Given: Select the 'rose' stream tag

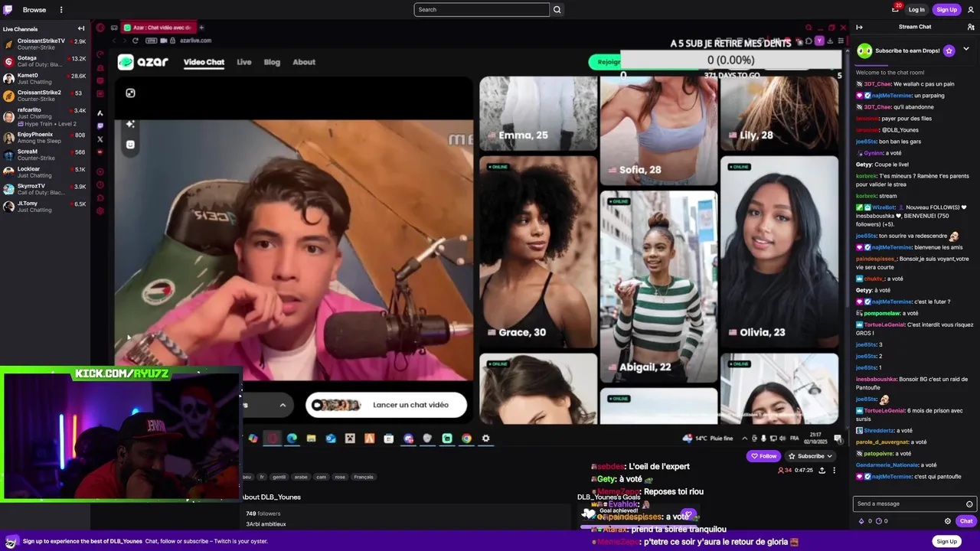Looking at the screenshot, I should [341, 477].
